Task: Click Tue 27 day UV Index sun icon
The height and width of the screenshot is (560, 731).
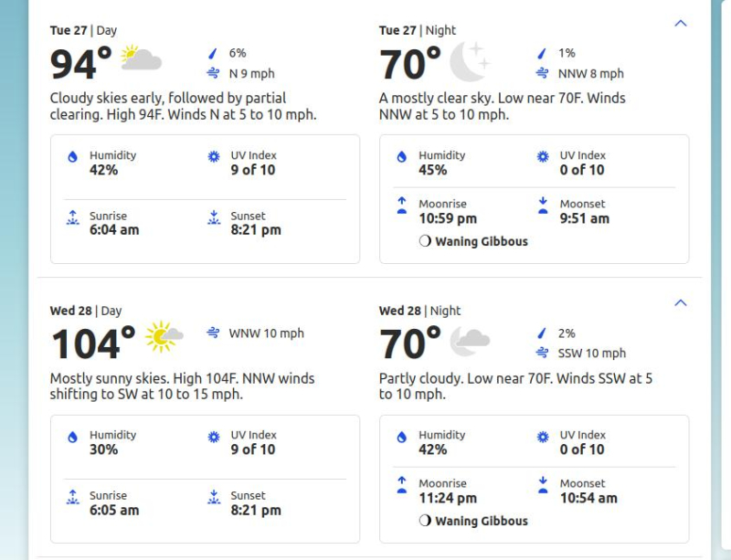Action: pyautogui.click(x=214, y=157)
